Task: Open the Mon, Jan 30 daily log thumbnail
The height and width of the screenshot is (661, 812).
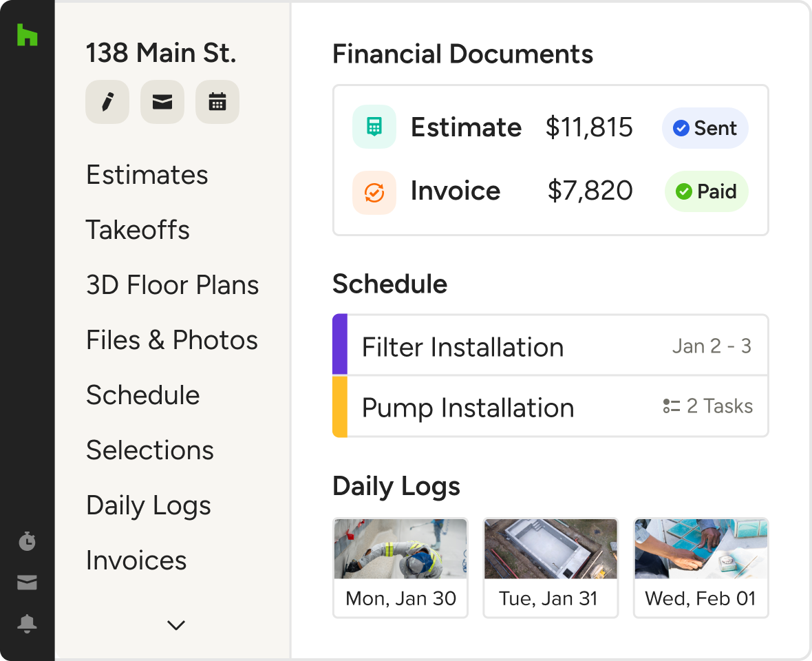Action: point(400,549)
